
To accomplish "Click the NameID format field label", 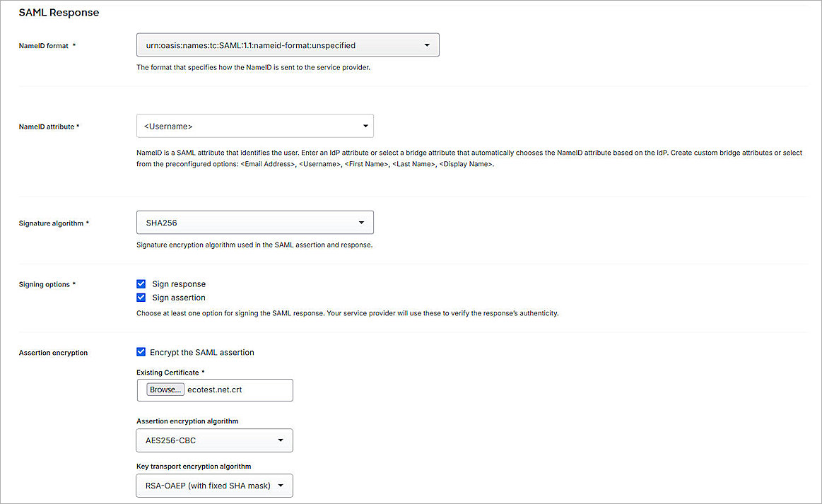I will (x=44, y=45).
